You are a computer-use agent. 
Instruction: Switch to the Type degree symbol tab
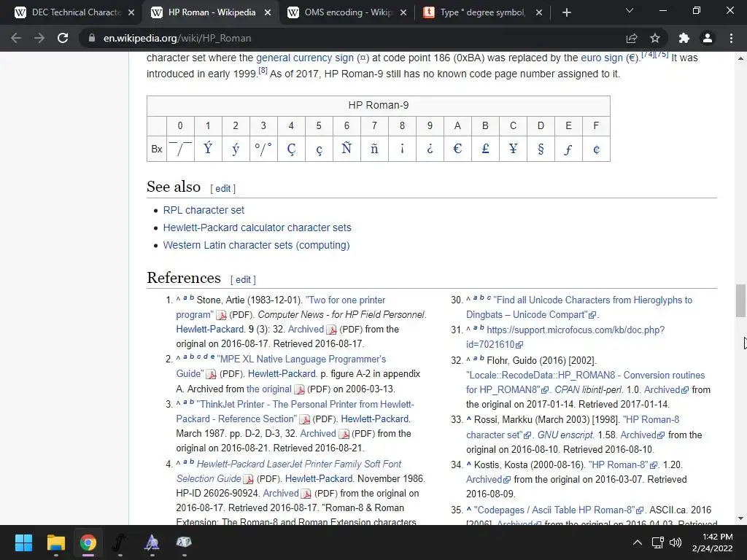[481, 12]
